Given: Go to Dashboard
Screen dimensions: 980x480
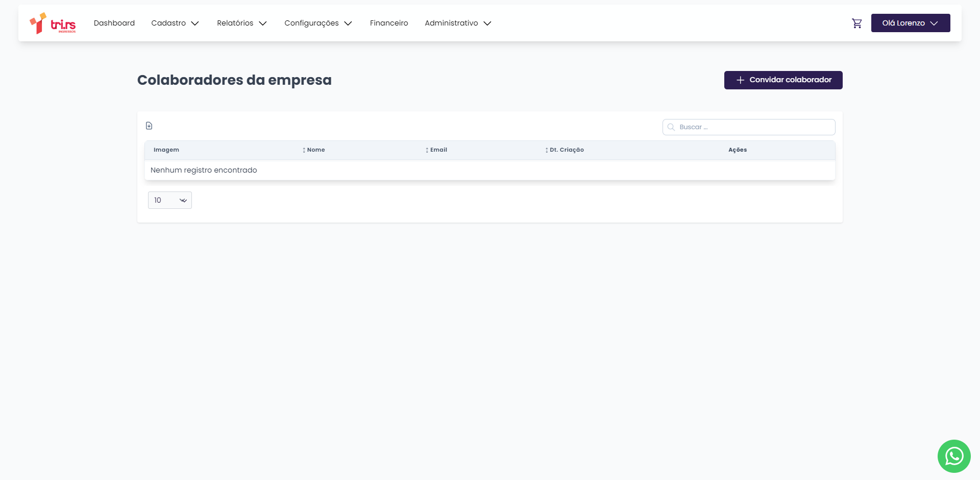Looking at the screenshot, I should point(114,23).
